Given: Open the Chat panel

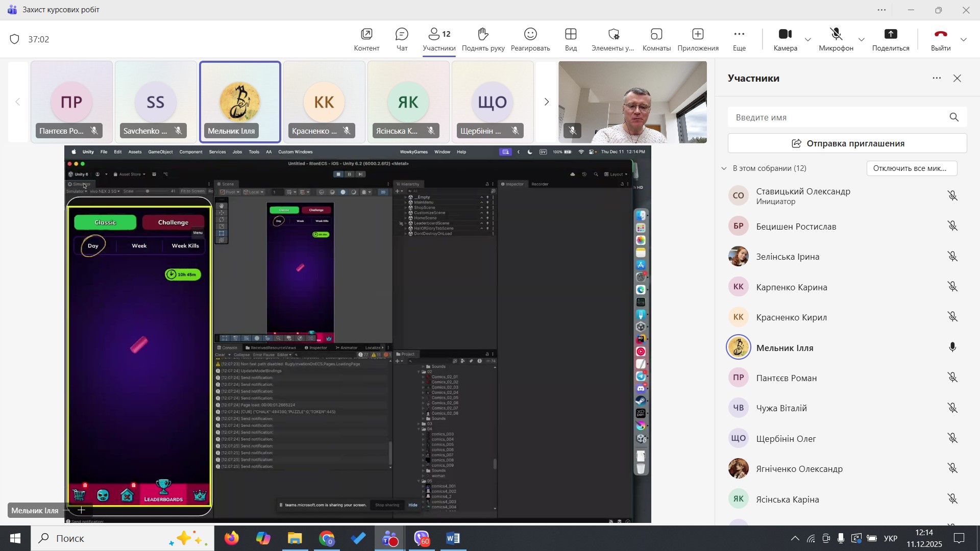Looking at the screenshot, I should point(402,39).
